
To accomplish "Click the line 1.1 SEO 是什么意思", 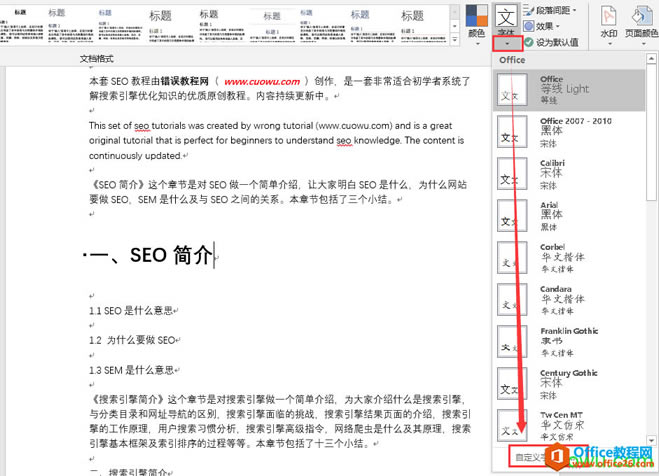I will click(131, 311).
